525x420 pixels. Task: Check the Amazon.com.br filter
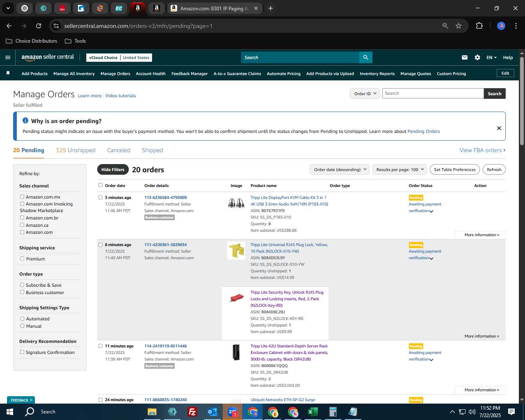pyautogui.click(x=22, y=217)
